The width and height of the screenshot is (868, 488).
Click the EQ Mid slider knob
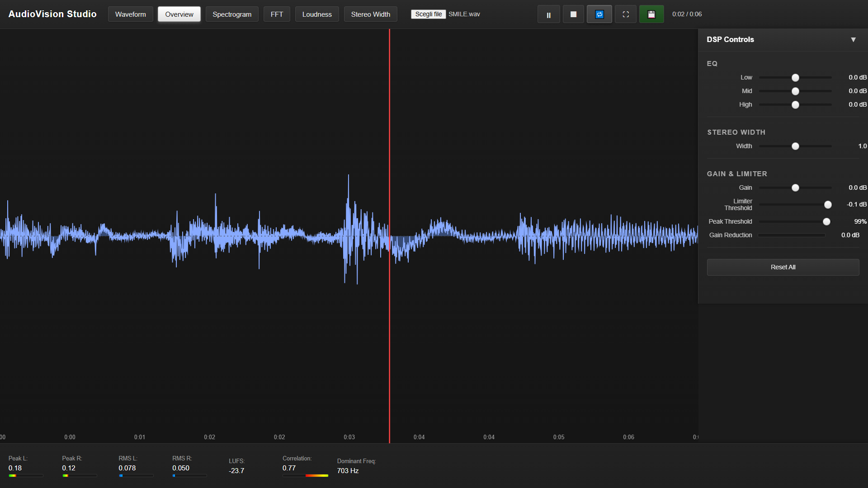coord(795,91)
